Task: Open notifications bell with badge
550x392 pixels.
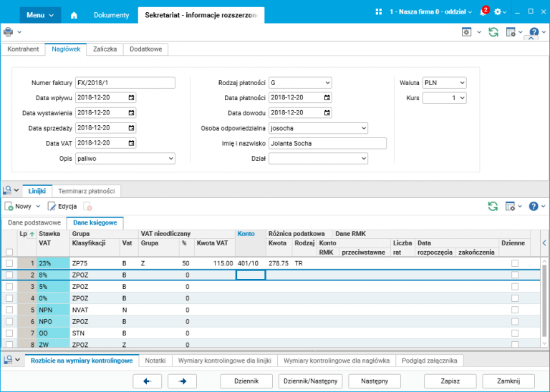Action: click(x=483, y=13)
